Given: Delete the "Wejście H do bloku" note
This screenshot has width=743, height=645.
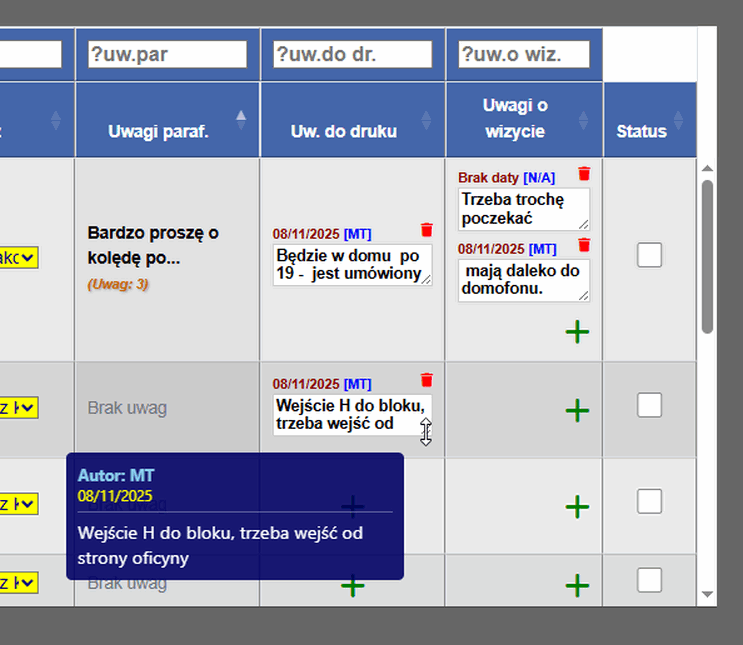Looking at the screenshot, I should [x=427, y=380].
